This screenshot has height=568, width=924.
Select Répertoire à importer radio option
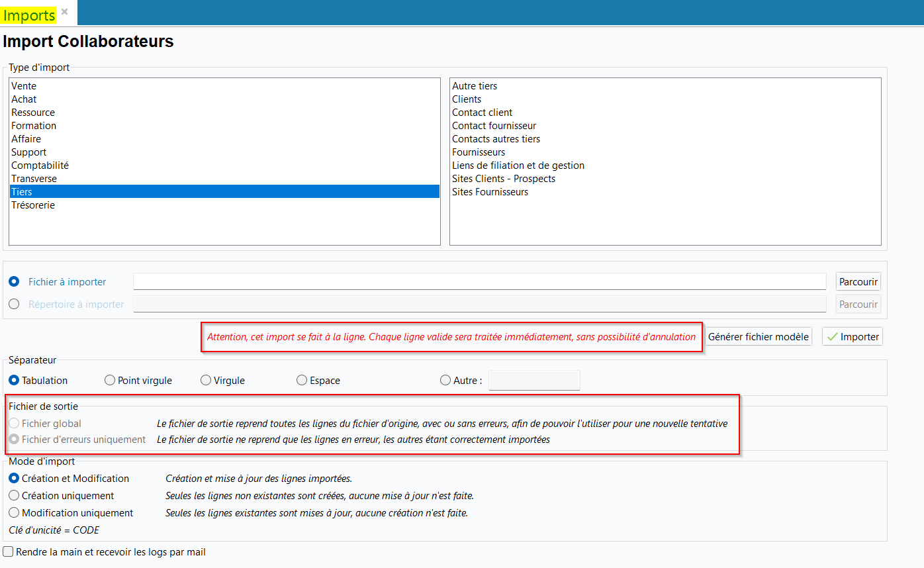point(14,305)
